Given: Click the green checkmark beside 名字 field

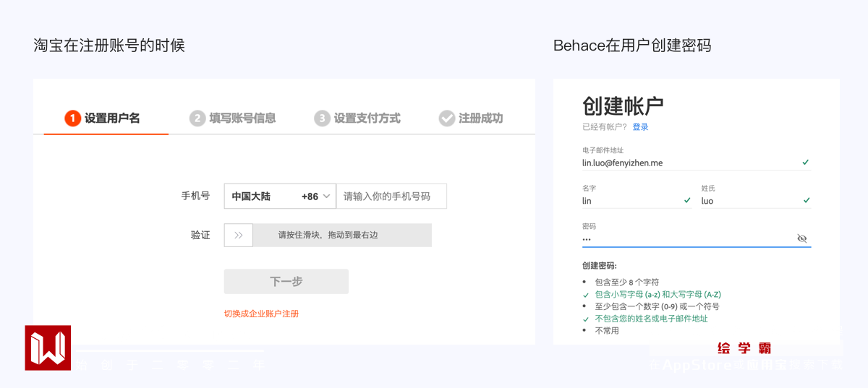Looking at the screenshot, I should pos(687,200).
